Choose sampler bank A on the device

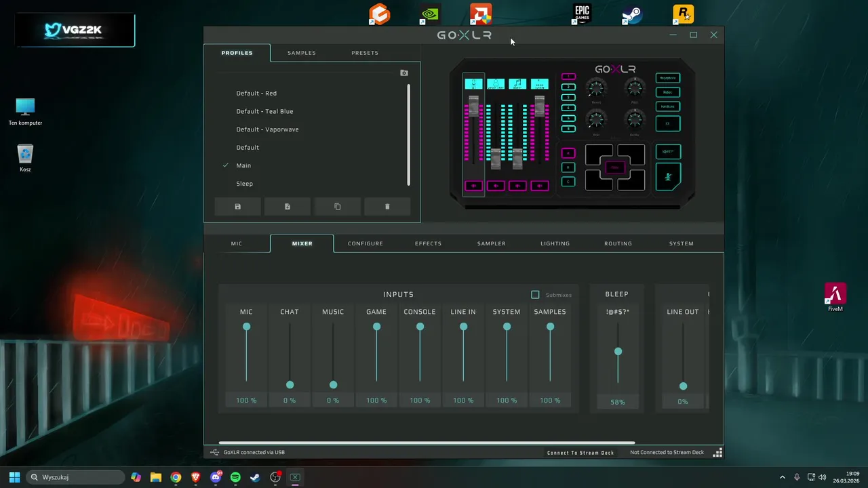tap(569, 153)
